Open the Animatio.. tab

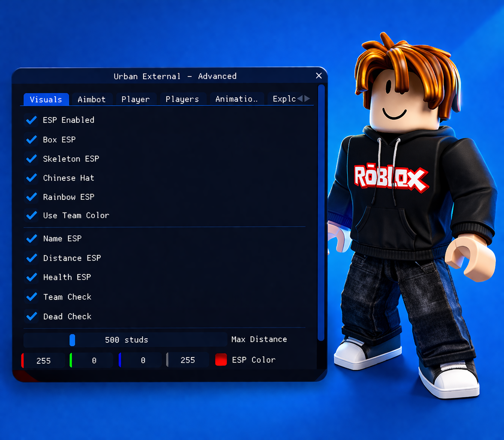coord(237,99)
